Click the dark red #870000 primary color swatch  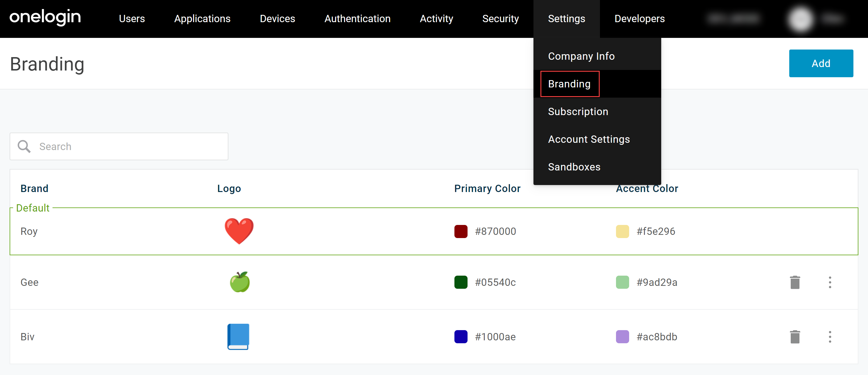pyautogui.click(x=461, y=231)
